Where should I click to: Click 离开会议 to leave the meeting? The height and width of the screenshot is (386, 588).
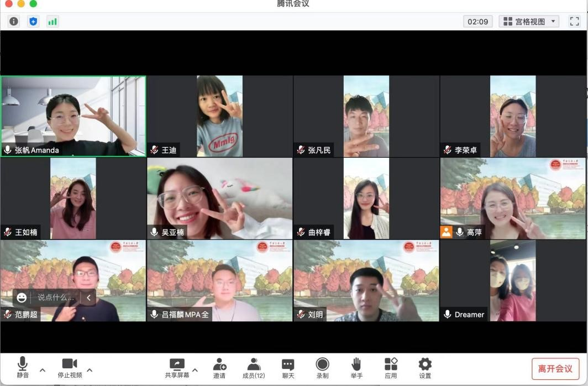click(554, 368)
